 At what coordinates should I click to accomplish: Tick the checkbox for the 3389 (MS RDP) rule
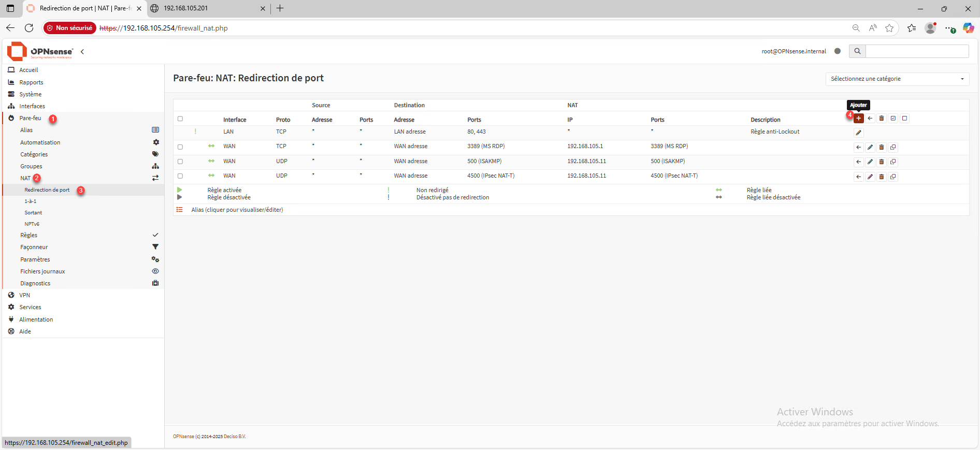(180, 147)
